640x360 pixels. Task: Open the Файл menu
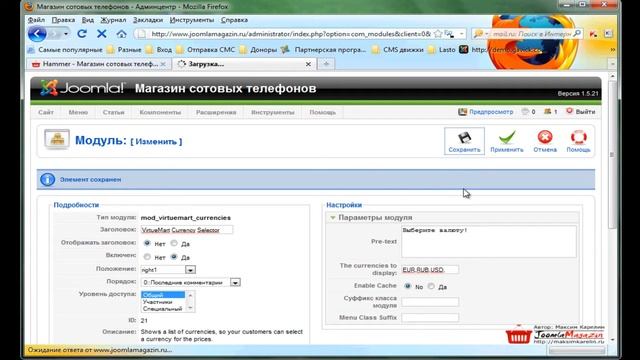pyautogui.click(x=36, y=20)
